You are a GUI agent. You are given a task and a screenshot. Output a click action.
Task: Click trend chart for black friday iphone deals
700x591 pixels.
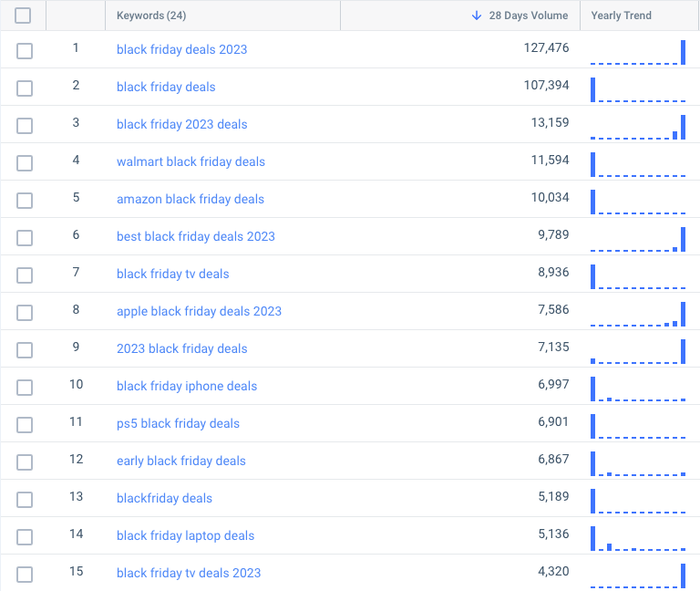click(x=638, y=389)
